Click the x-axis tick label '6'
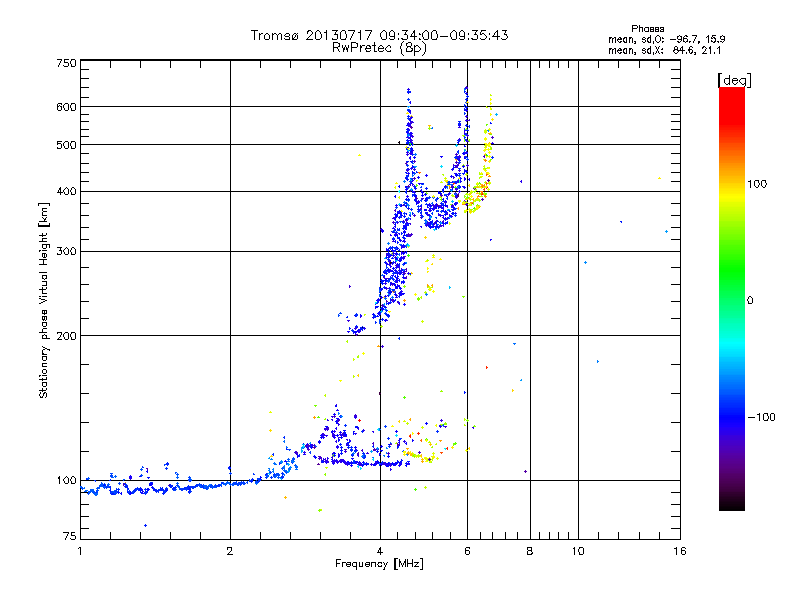This screenshot has width=800, height=600. pyautogui.click(x=467, y=551)
